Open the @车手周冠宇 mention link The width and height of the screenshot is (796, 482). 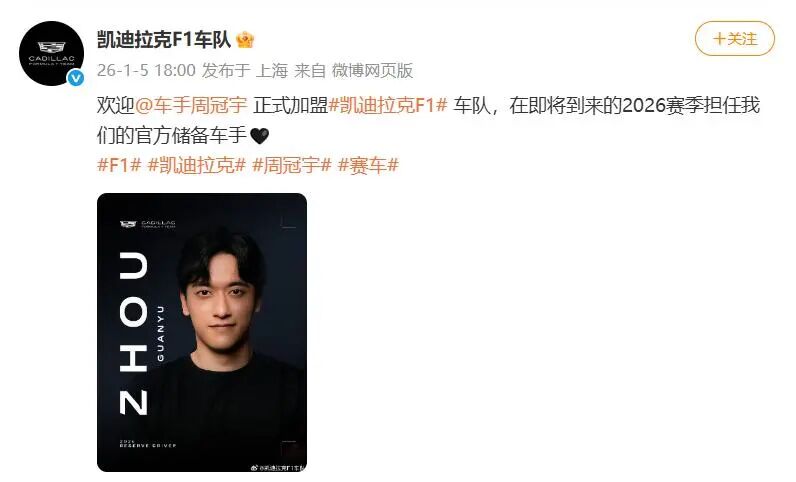coord(191,105)
